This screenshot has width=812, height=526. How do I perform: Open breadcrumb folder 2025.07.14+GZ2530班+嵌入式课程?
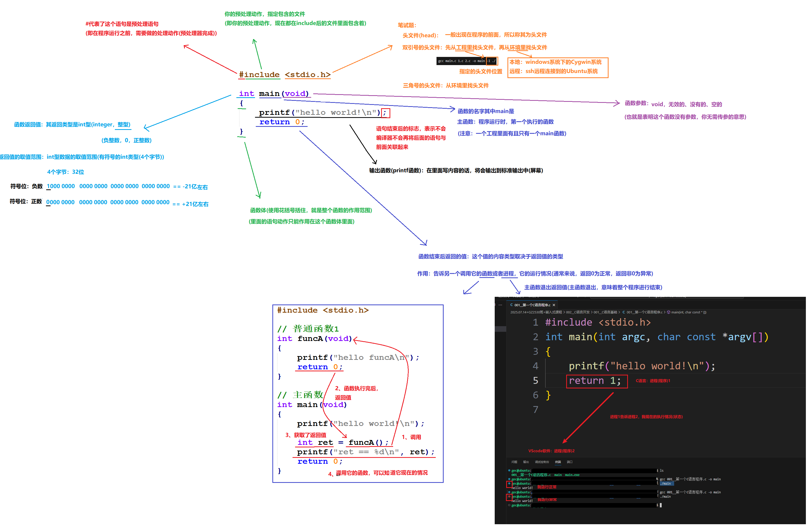coord(536,312)
